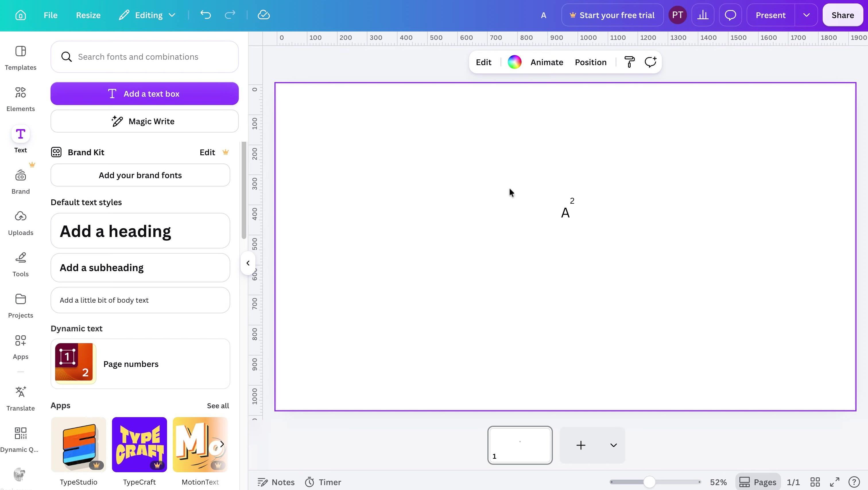This screenshot has height=490, width=868.
Task: Select page 1 thumbnail
Action: click(520, 445)
